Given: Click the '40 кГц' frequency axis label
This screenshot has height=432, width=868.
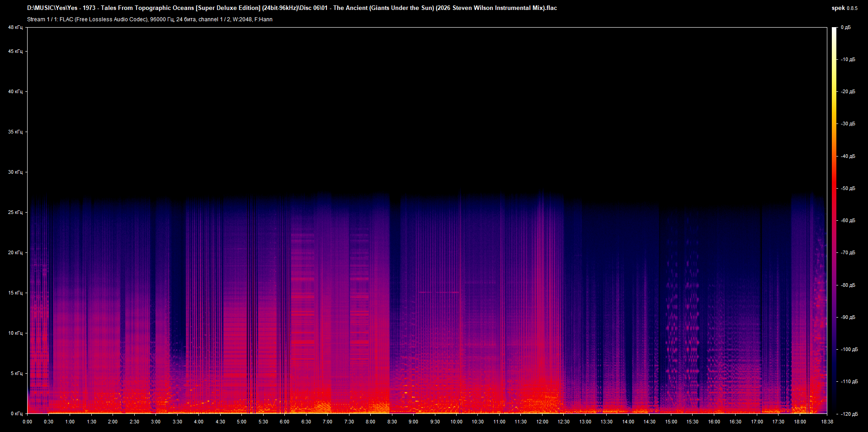Looking at the screenshot, I should point(15,92).
